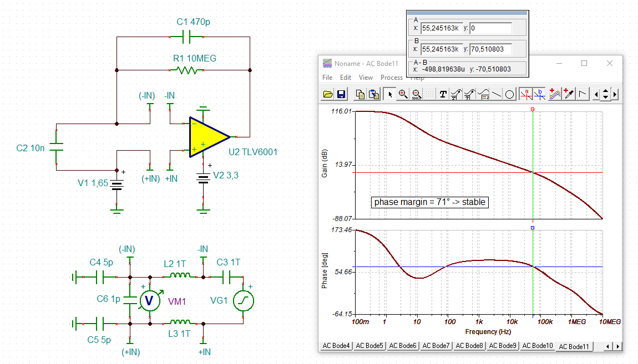The image size is (638, 364).
Task: Select the Text annotation T tool
Action: [443, 94]
